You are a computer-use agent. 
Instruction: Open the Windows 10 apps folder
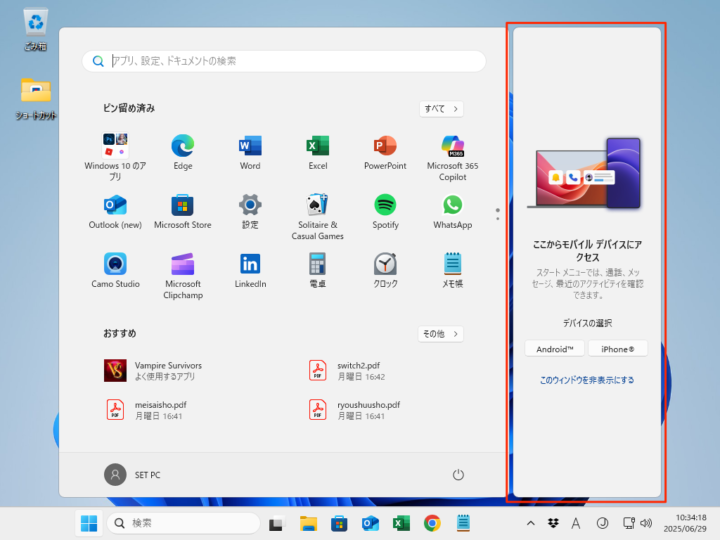[x=115, y=156]
